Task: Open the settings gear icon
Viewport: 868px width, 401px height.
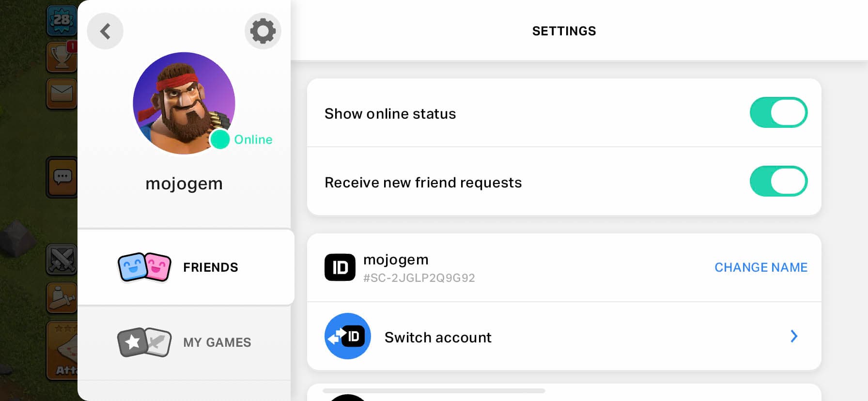Action: pos(263,31)
